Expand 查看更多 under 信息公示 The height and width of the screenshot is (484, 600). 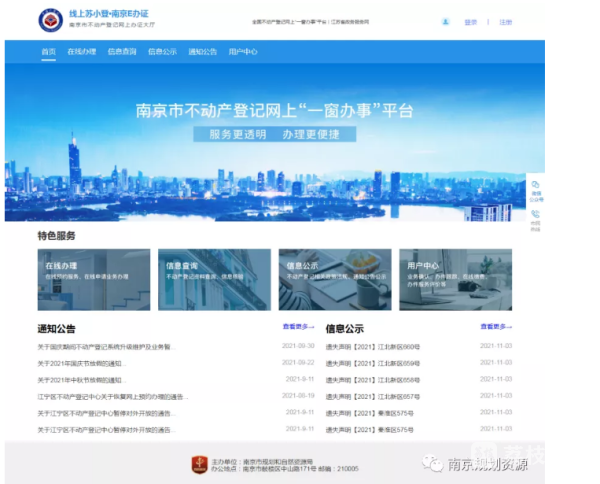pyautogui.click(x=494, y=326)
